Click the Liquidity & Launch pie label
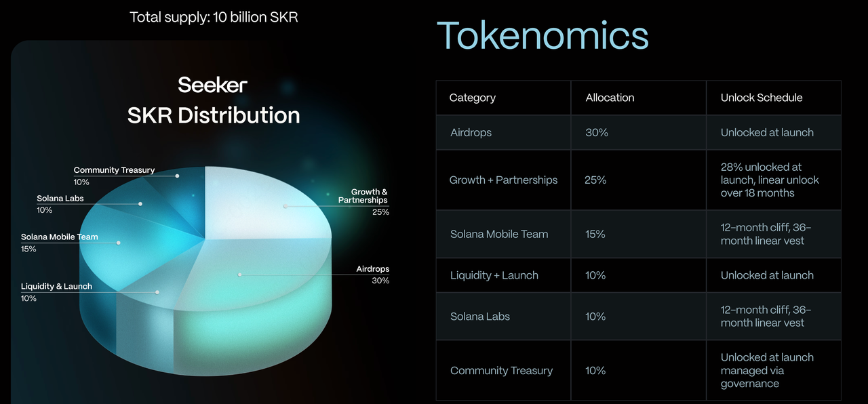868x404 pixels. [x=57, y=287]
